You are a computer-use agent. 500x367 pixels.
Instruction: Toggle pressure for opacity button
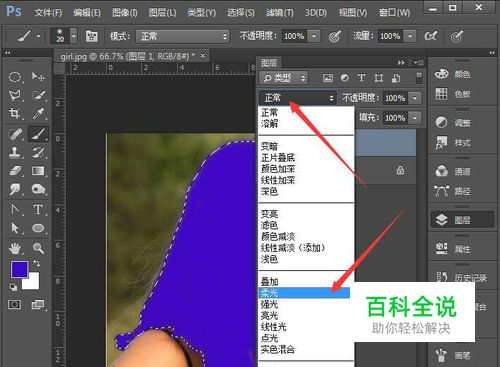click(334, 36)
